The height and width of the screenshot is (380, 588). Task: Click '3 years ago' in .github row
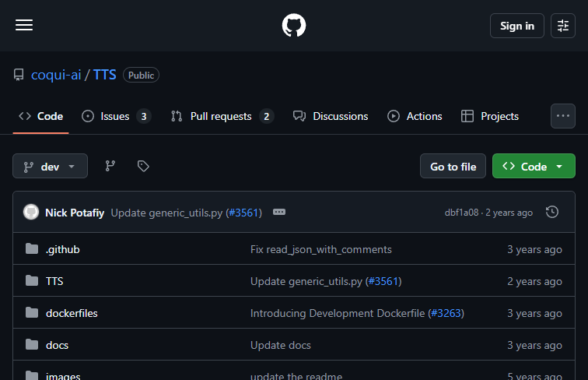[534, 250]
